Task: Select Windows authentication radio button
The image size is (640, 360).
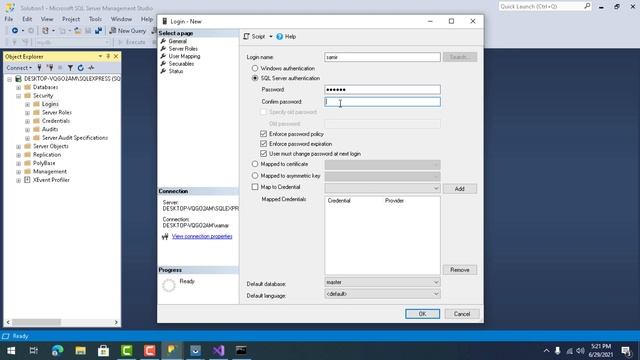Action: point(255,68)
